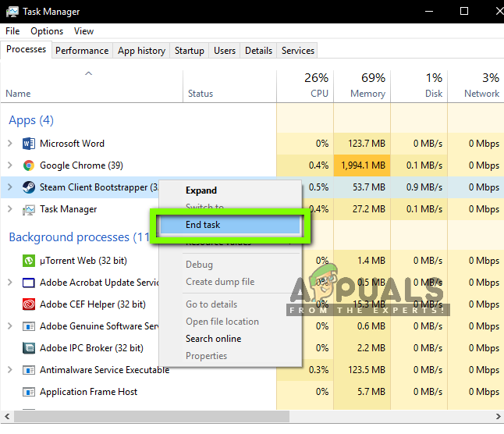Sort by the Disk column header

419,86
